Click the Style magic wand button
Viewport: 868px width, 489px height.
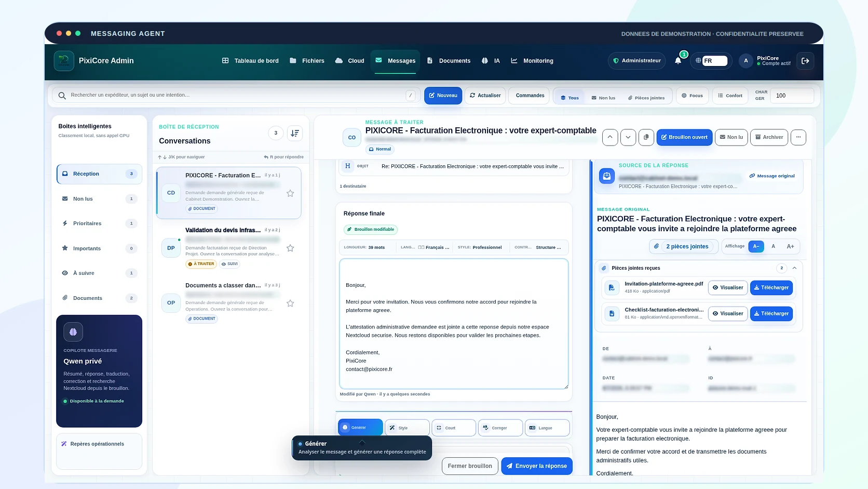407,428
